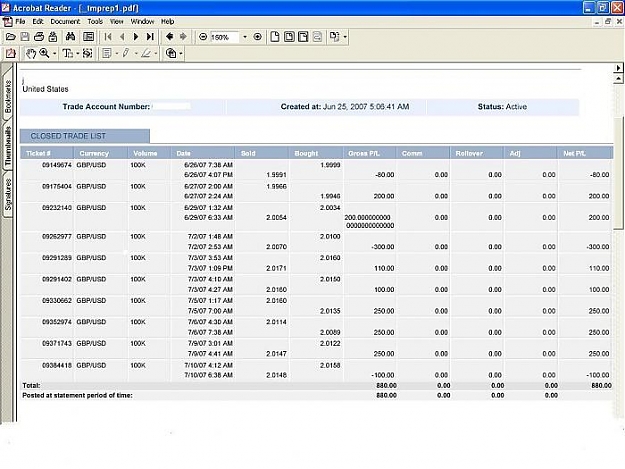Go to the last page arrow

pyautogui.click(x=150, y=37)
